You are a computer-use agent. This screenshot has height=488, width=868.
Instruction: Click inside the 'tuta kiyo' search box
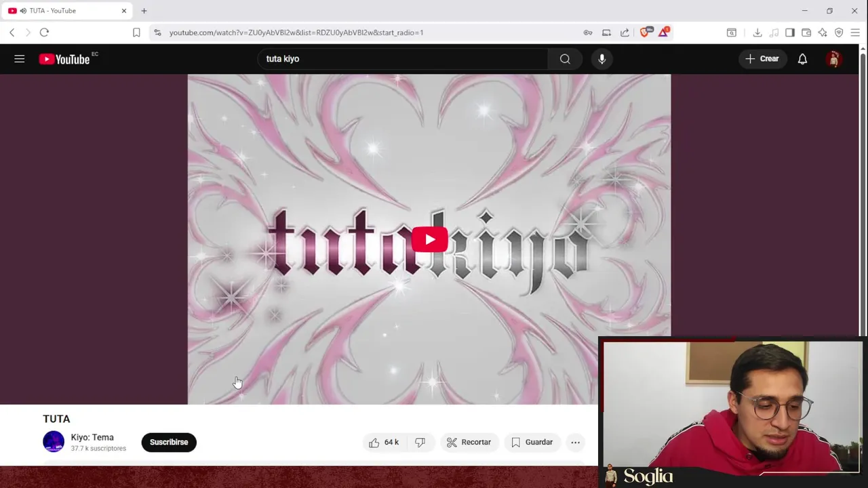pos(403,59)
